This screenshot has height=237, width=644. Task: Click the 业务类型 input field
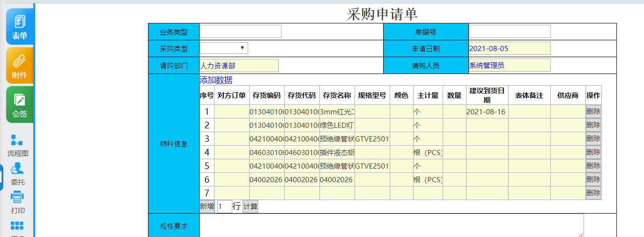pyautogui.click(x=241, y=31)
